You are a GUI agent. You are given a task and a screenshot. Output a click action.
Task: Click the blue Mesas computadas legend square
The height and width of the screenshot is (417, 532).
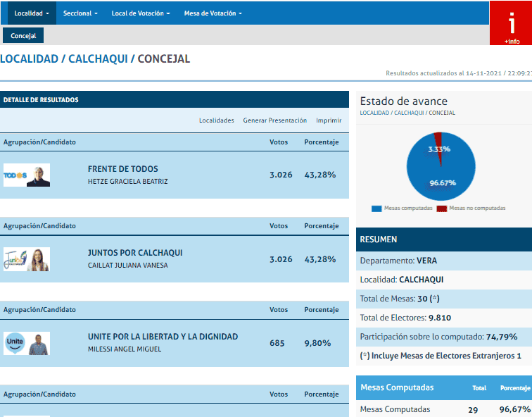pos(376,208)
